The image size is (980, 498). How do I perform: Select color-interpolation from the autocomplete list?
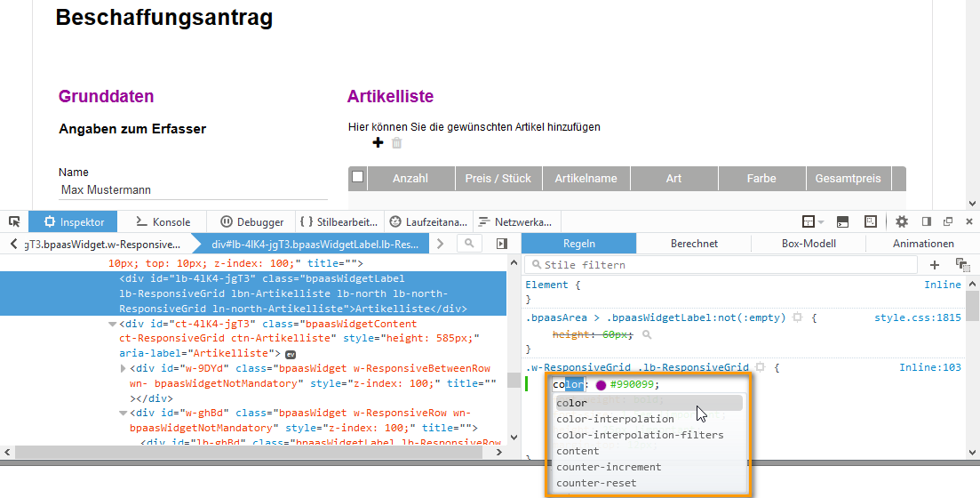[x=615, y=419]
